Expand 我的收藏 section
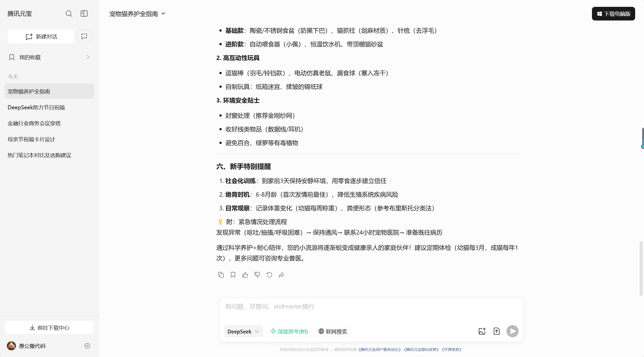Viewport: 644px width, 357px height. (x=49, y=57)
